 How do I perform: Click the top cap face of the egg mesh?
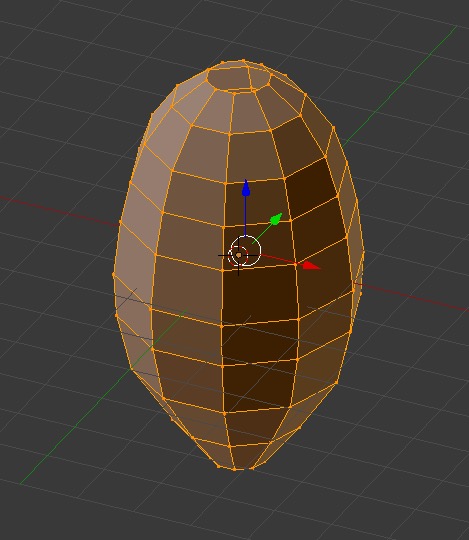pos(238,79)
